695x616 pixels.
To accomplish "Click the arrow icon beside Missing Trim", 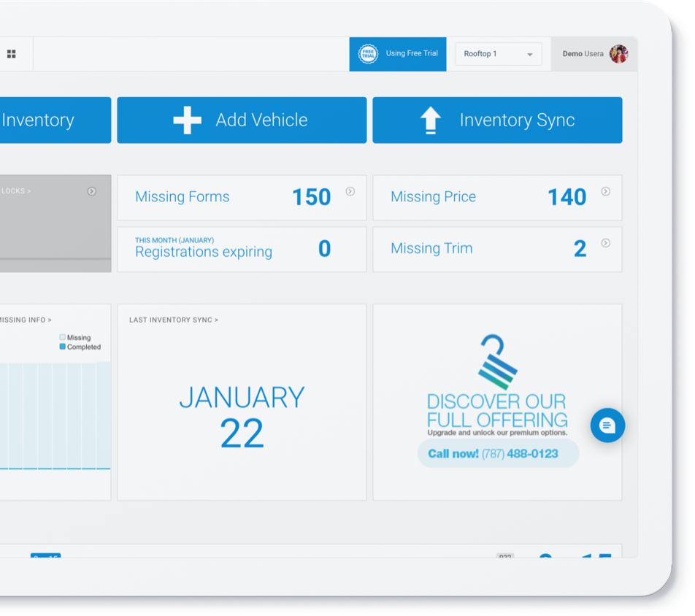I will tap(605, 243).
